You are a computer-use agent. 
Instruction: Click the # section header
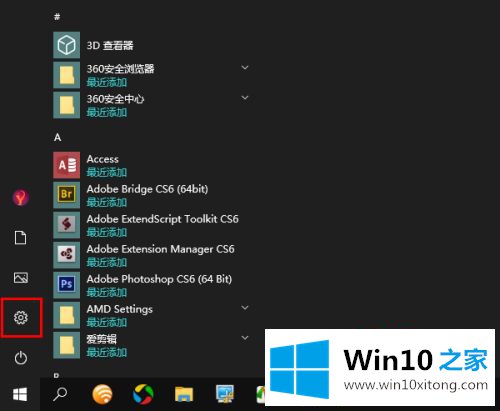(57, 17)
